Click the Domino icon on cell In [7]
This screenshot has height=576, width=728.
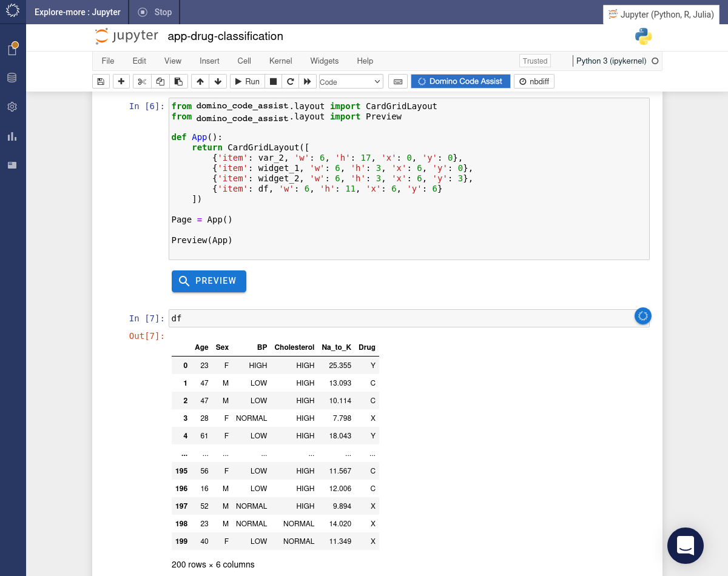click(643, 315)
